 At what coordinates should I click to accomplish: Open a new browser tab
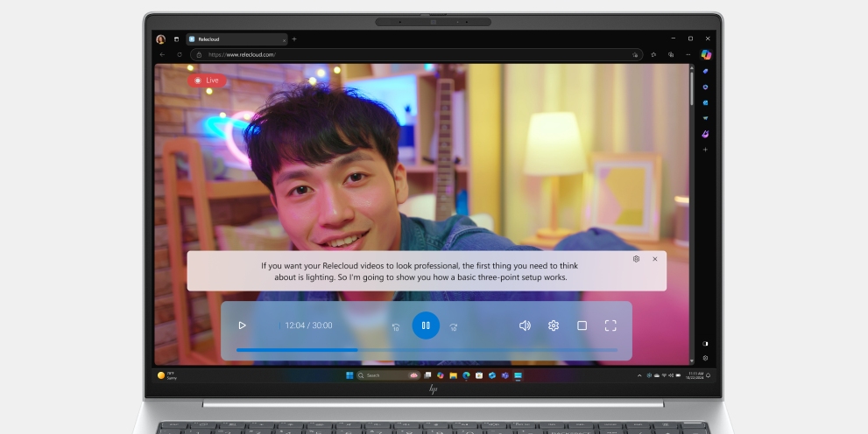[294, 39]
